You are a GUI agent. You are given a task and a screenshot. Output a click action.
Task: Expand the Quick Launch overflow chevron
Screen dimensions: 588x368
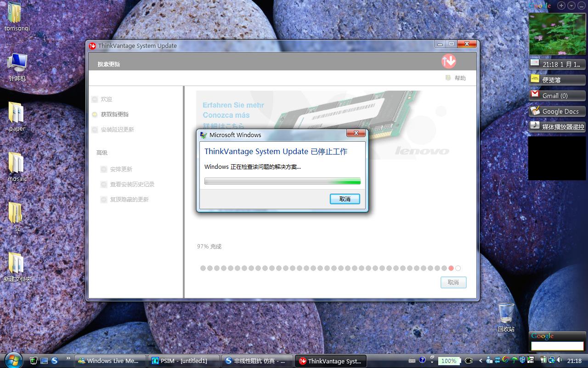68,358
